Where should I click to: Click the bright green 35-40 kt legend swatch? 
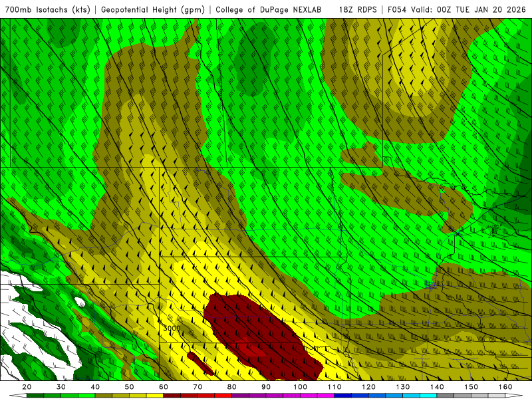pos(86,395)
